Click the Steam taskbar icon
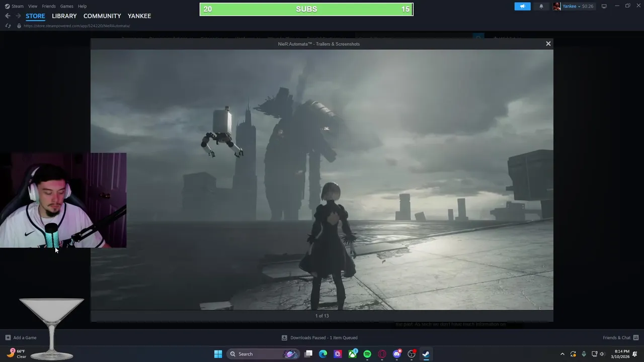 coord(426,354)
